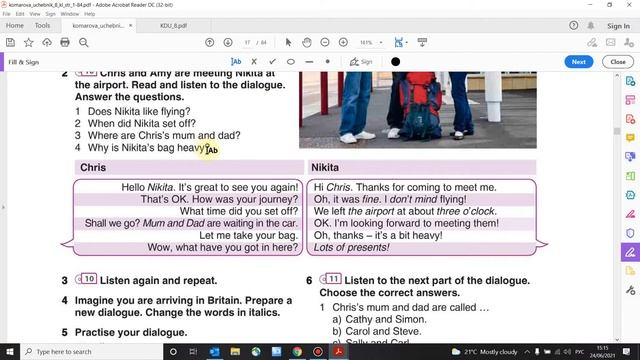Viewport: 640px width, 360px height.
Task: Open the Protect shield tool in sidebar
Action: point(630,233)
